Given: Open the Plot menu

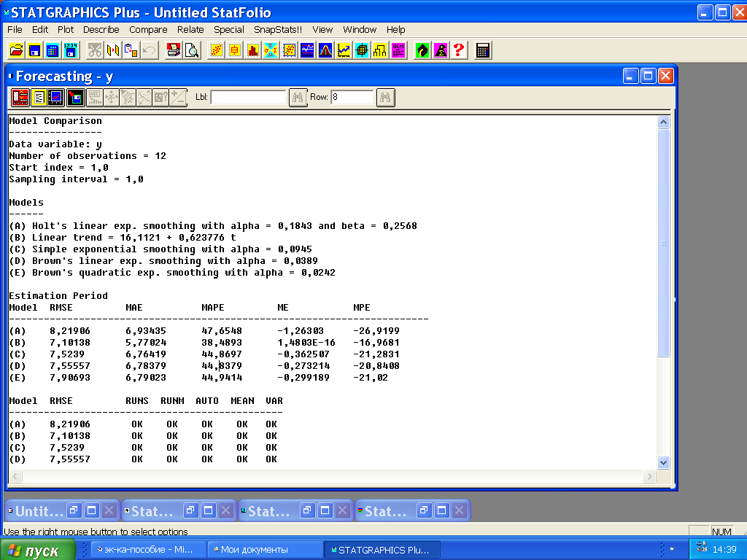Looking at the screenshot, I should pyautogui.click(x=66, y=29).
